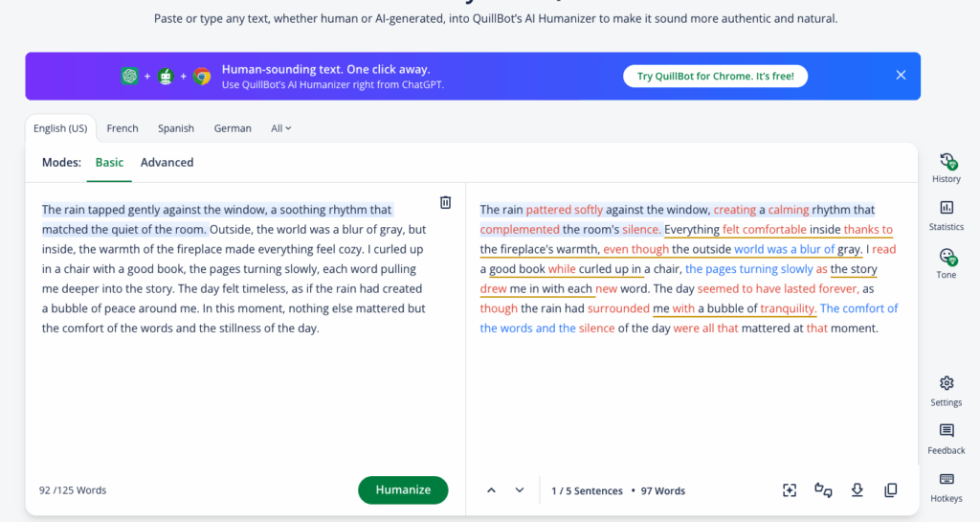980x522 pixels.
Task: Click 'the pages turning slowly' blue phrase
Action: pyautogui.click(x=748, y=269)
